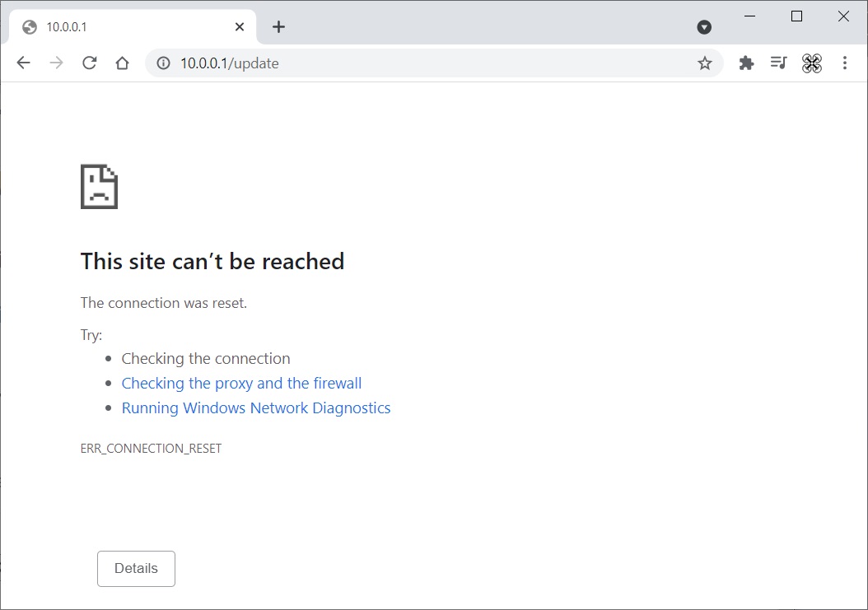
Task: Click the Checking the connection text
Action: 206,359
